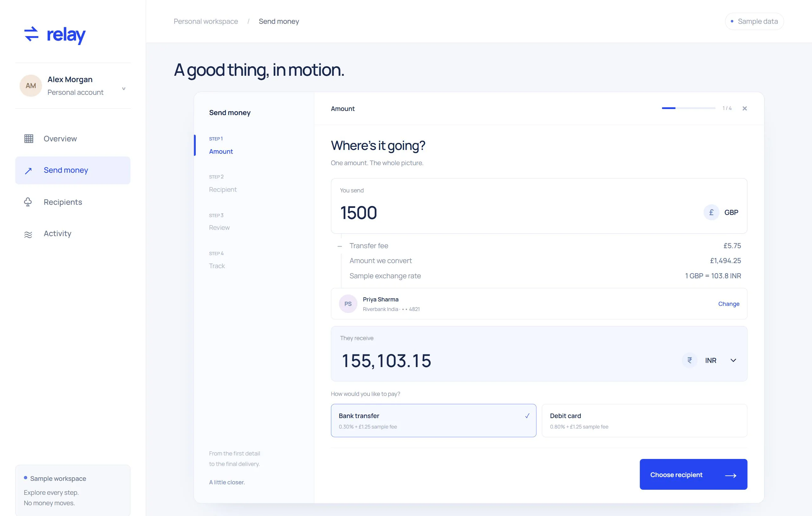812x516 pixels.
Task: Open Overview in the sidebar
Action: pyautogui.click(x=73, y=139)
